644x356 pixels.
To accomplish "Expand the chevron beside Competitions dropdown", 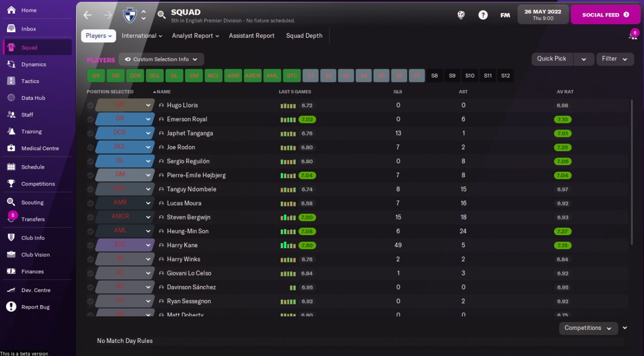I will pyautogui.click(x=625, y=328).
